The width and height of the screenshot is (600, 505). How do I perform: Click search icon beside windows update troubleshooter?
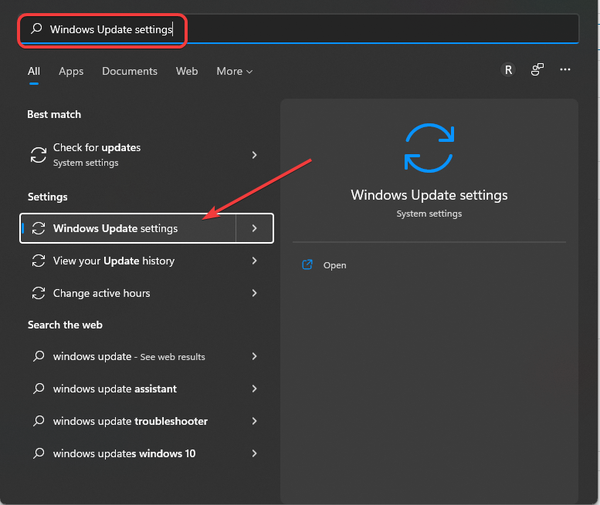(x=38, y=421)
